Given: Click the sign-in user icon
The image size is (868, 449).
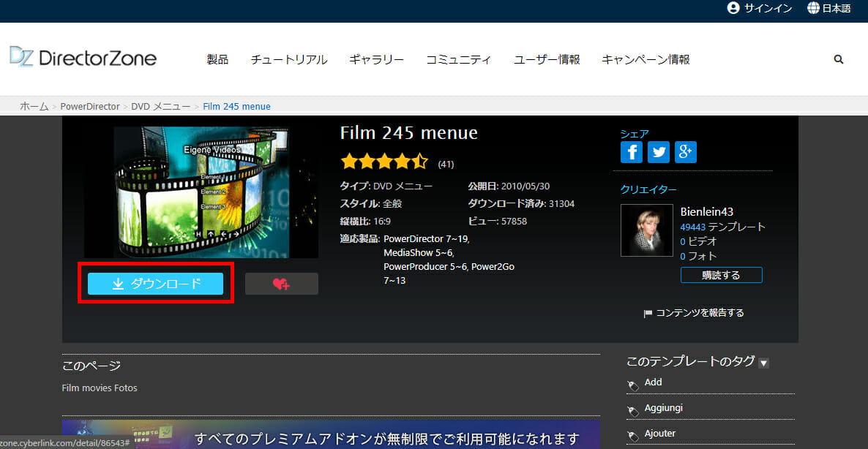Looking at the screenshot, I should [x=733, y=8].
